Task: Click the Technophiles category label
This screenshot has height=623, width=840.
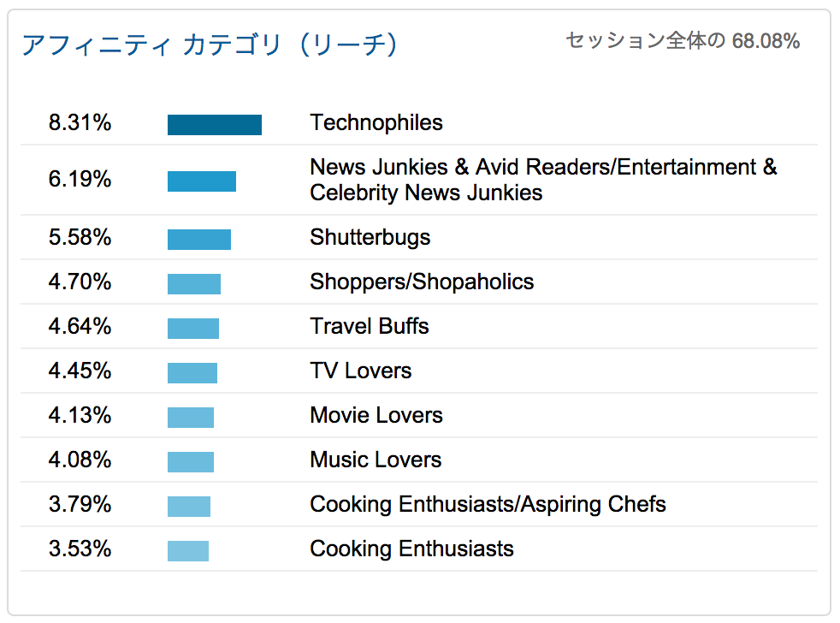Action: 376,122
